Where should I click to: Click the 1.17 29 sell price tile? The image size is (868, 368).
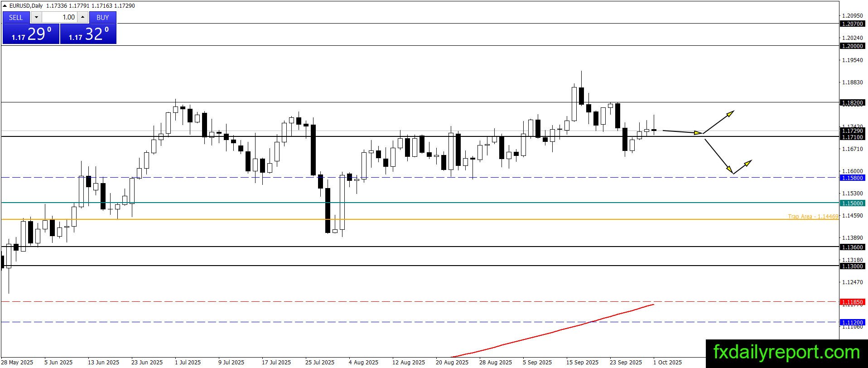31,34
